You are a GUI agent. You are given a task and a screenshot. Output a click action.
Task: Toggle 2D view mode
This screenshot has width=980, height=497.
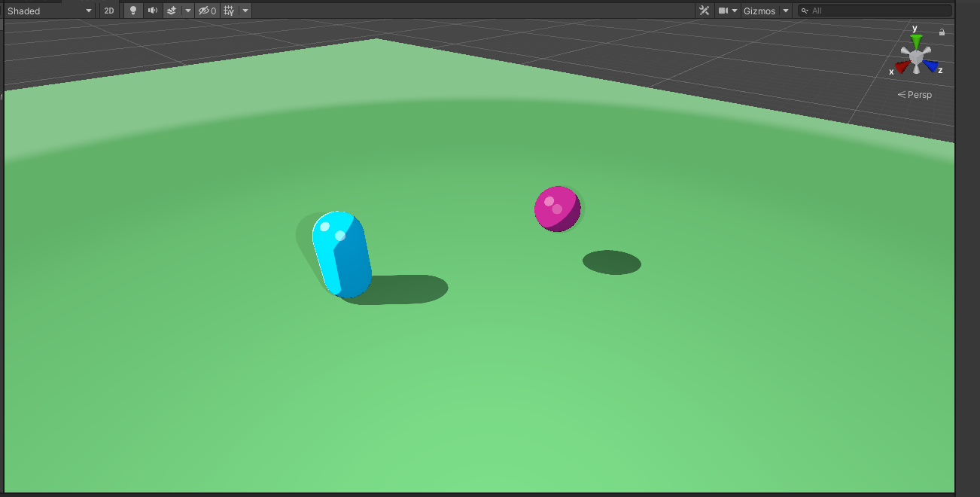tap(108, 11)
